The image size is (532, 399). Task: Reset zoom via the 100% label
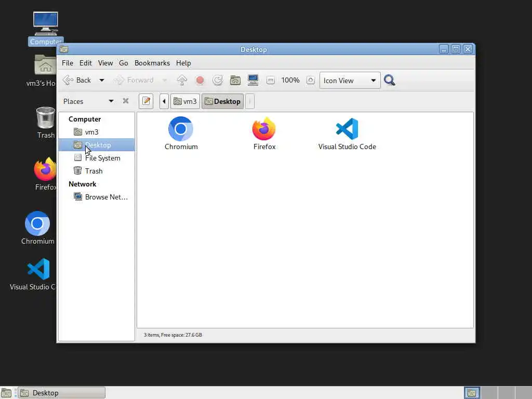(290, 81)
